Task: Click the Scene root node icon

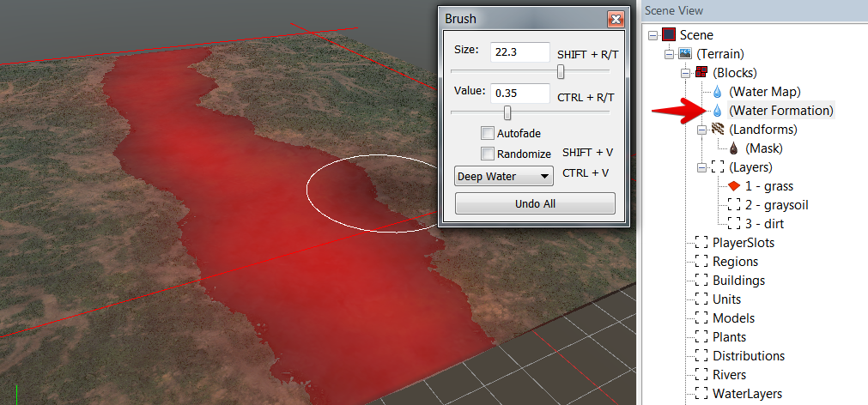Action: coord(670,35)
